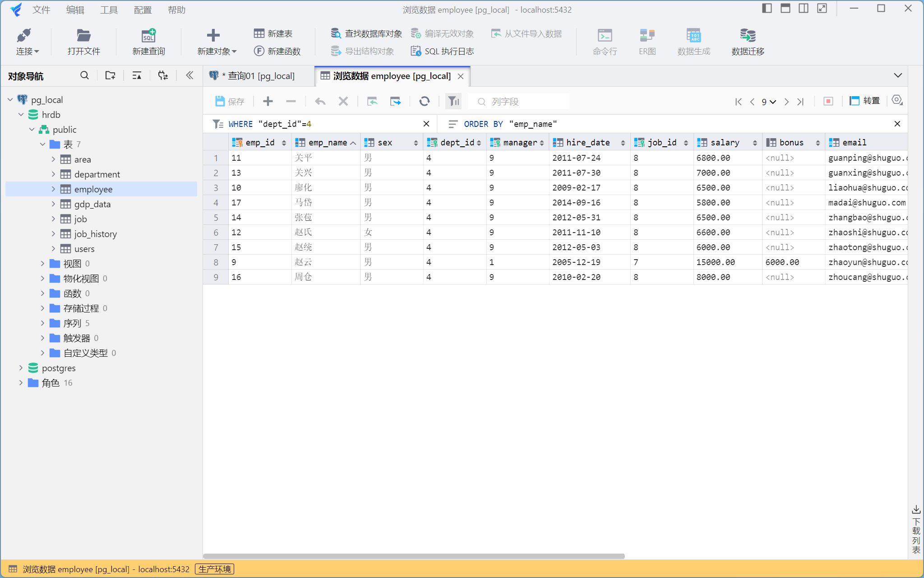Viewport: 924px width, 578px height.
Task: Click the refresh data icon
Action: [x=424, y=101]
